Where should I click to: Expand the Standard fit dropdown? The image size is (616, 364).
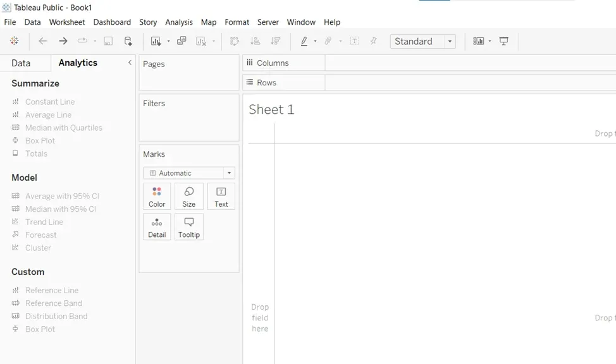[450, 41]
